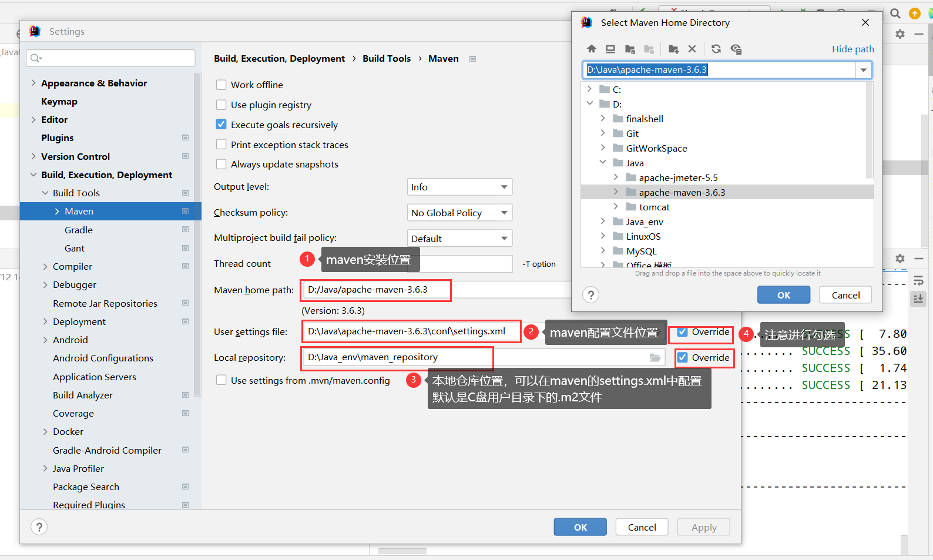Image resolution: width=933 pixels, height=560 pixels.
Task: Click OK in the Settings dialog
Action: click(x=580, y=527)
